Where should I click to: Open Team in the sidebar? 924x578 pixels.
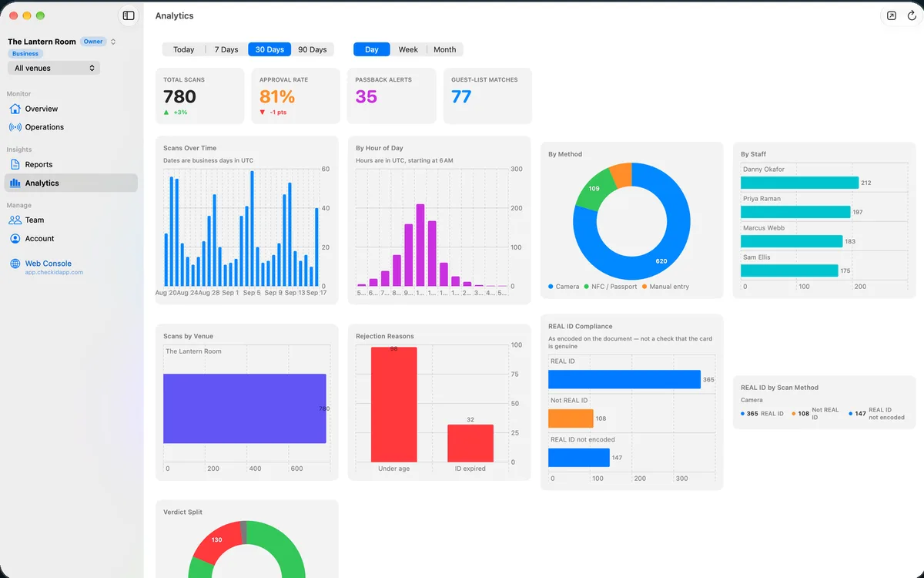click(71, 220)
